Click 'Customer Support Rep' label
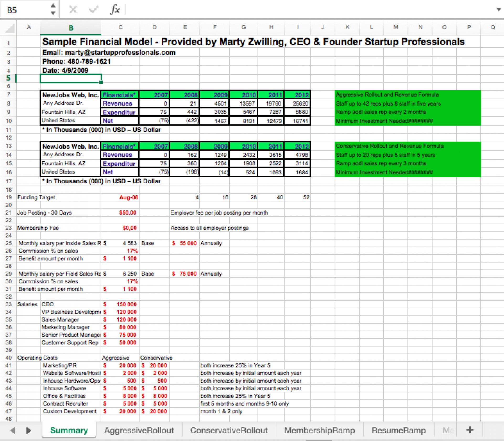Screen dimensions: 504x441 (70, 343)
